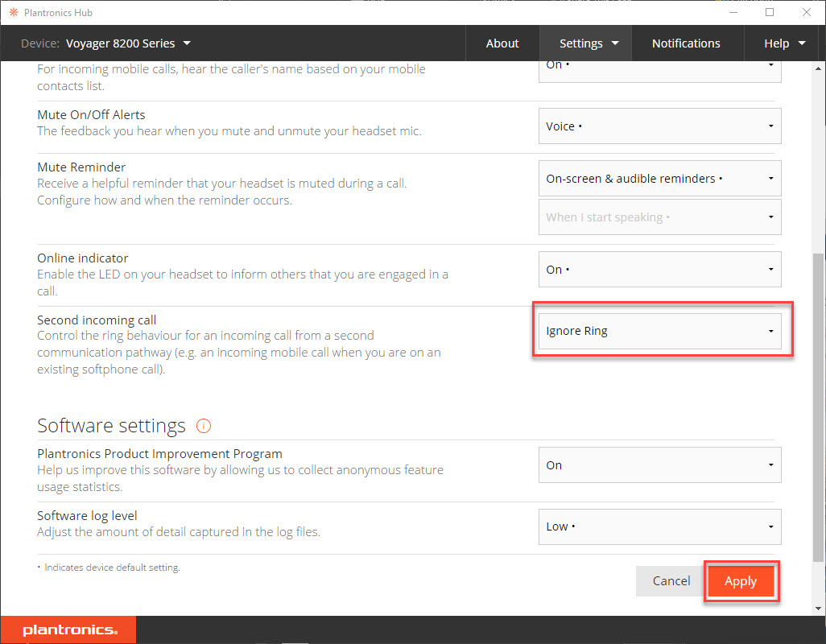Screen dimensions: 826x644
Task: Click the Software settings info icon
Action: pos(204,426)
